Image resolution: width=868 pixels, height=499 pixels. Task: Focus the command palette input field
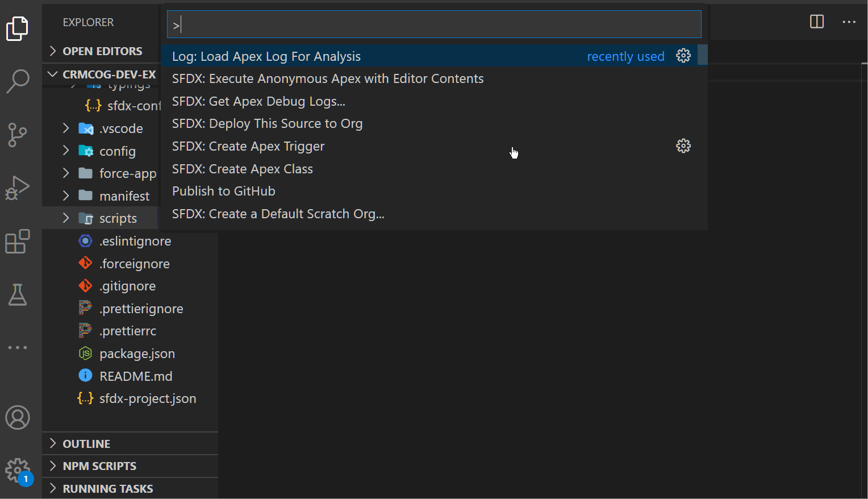tap(434, 24)
